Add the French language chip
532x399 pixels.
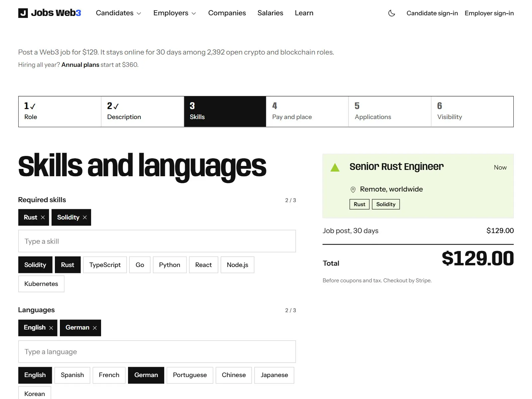109,375
